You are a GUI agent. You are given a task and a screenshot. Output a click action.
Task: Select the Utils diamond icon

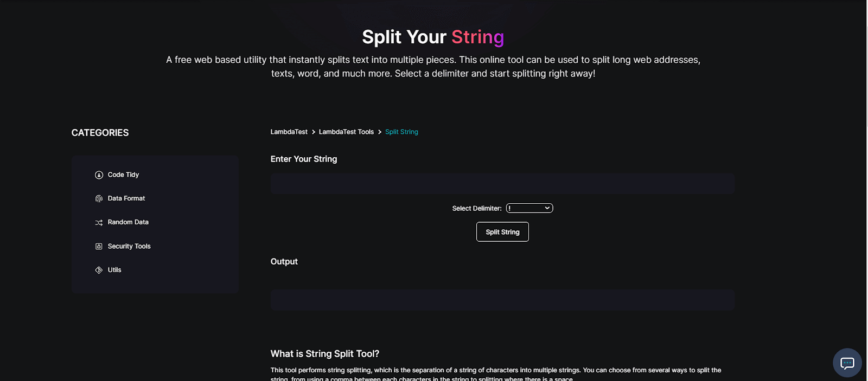pos(98,269)
